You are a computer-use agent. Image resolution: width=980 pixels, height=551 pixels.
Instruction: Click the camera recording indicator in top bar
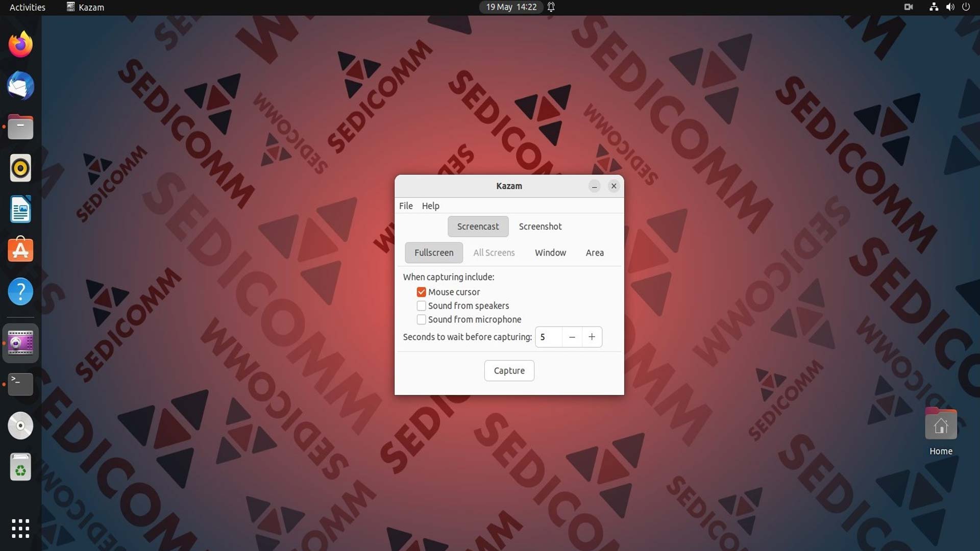pyautogui.click(x=909, y=7)
